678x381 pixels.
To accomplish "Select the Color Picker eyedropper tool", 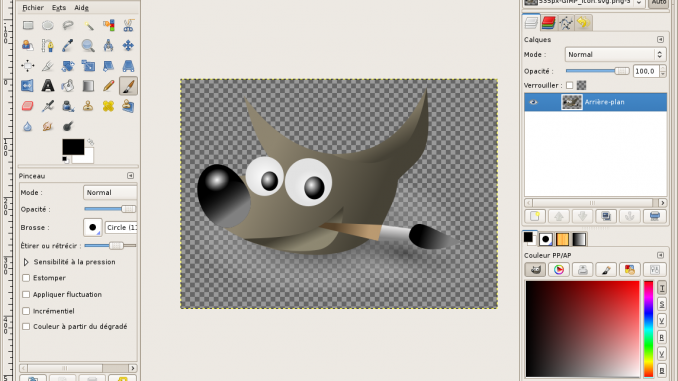I will tap(68, 45).
